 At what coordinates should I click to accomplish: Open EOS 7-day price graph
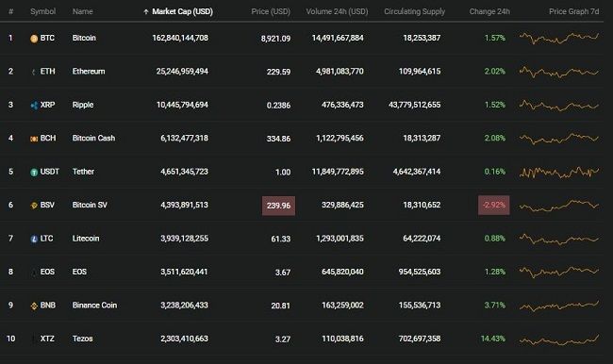click(559, 272)
